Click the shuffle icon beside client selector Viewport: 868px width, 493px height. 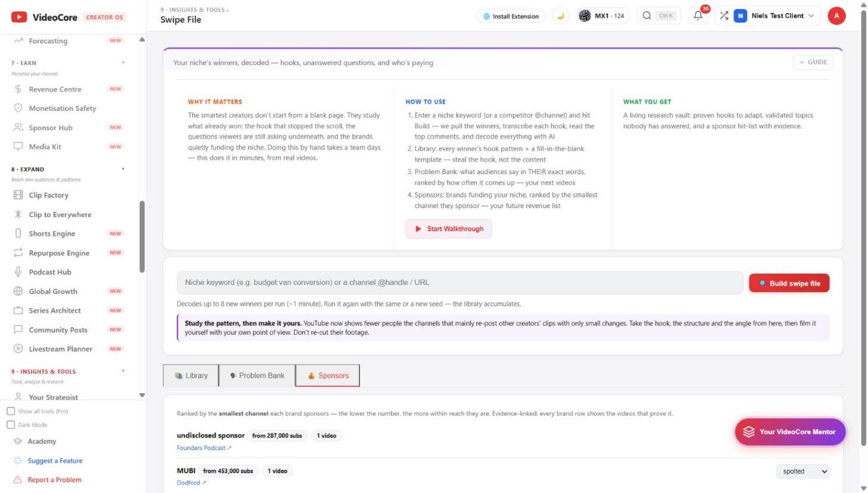724,16
